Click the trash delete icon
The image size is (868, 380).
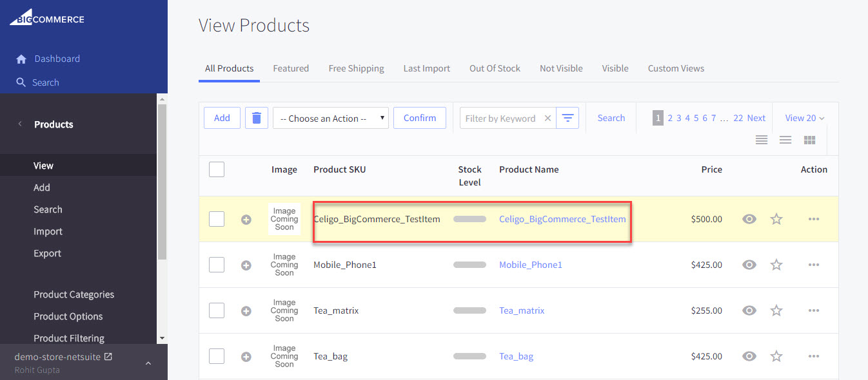tap(257, 118)
